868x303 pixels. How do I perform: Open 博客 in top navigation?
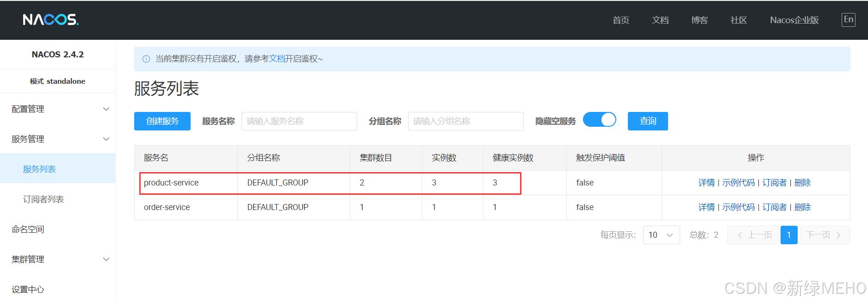coord(700,20)
